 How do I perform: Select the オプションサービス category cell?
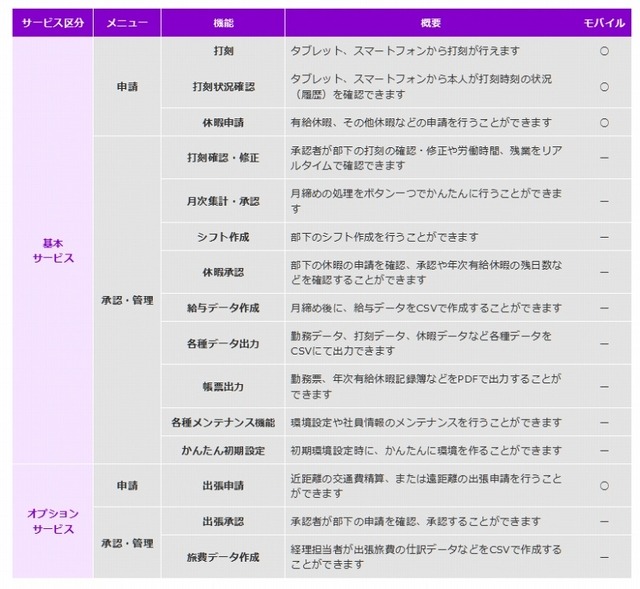coord(53,521)
